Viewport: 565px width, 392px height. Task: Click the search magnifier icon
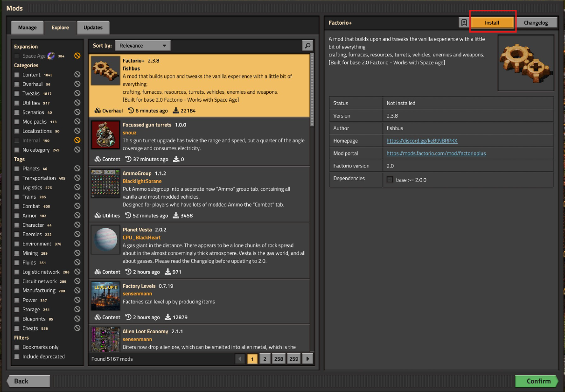click(x=307, y=45)
